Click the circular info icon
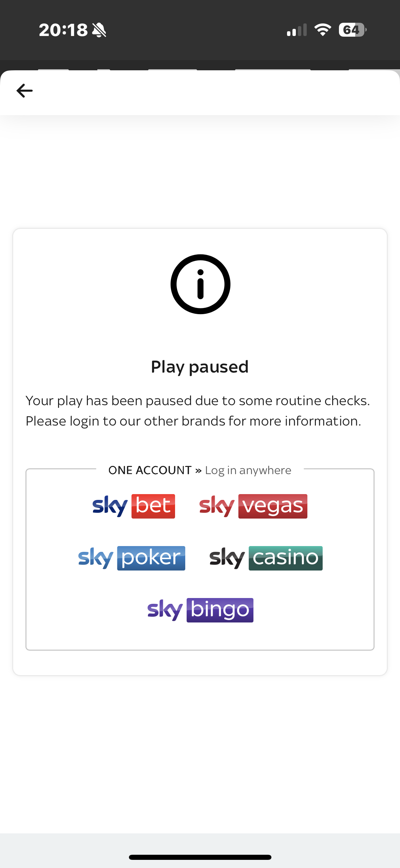The width and height of the screenshot is (400, 868). click(200, 285)
